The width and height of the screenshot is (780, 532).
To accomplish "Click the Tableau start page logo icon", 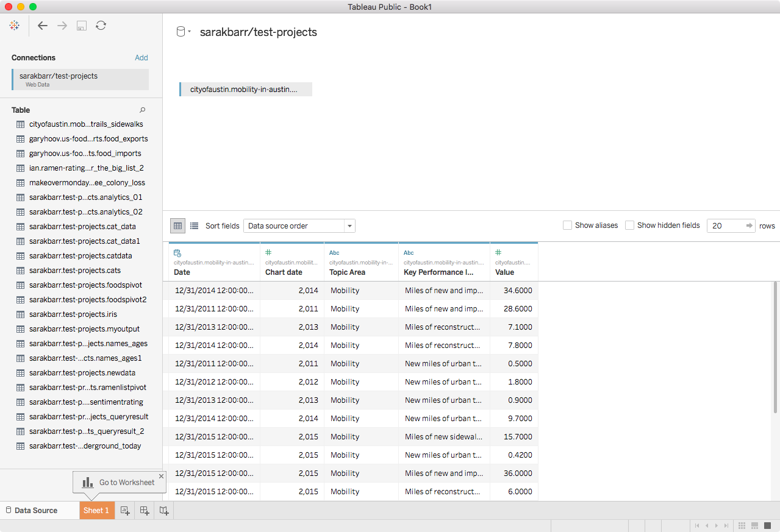I will 15,26.
